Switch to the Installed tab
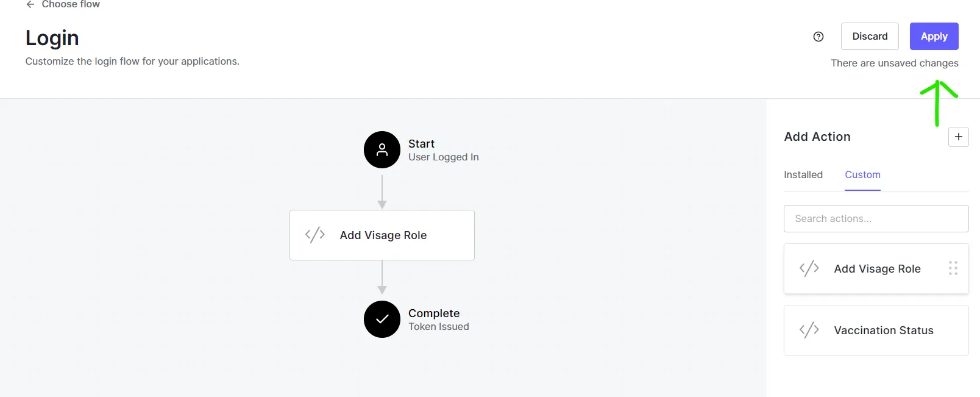The height and width of the screenshot is (397, 980). pos(803,175)
